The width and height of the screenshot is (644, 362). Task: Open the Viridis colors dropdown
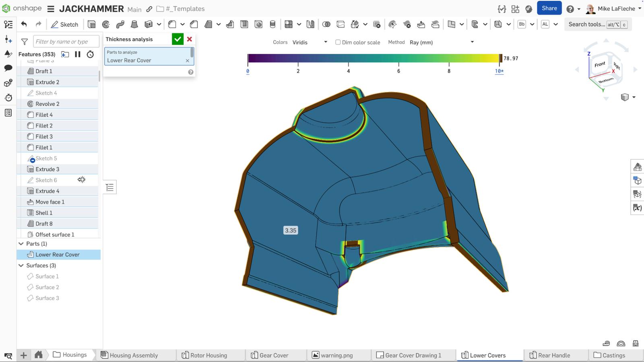[310, 42]
